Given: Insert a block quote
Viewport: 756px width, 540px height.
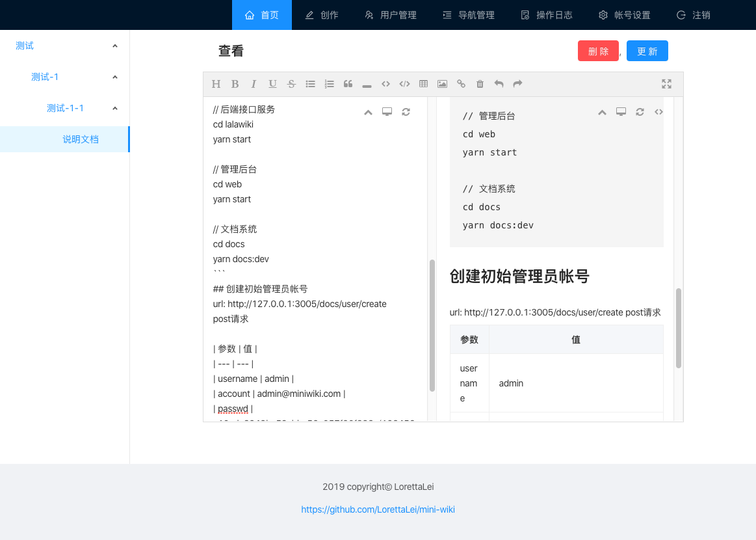Looking at the screenshot, I should click(348, 84).
